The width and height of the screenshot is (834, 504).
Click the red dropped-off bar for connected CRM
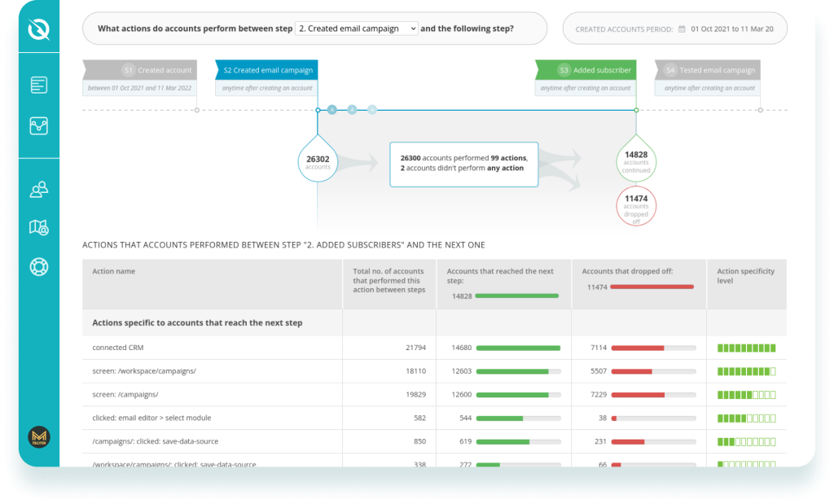pos(638,348)
